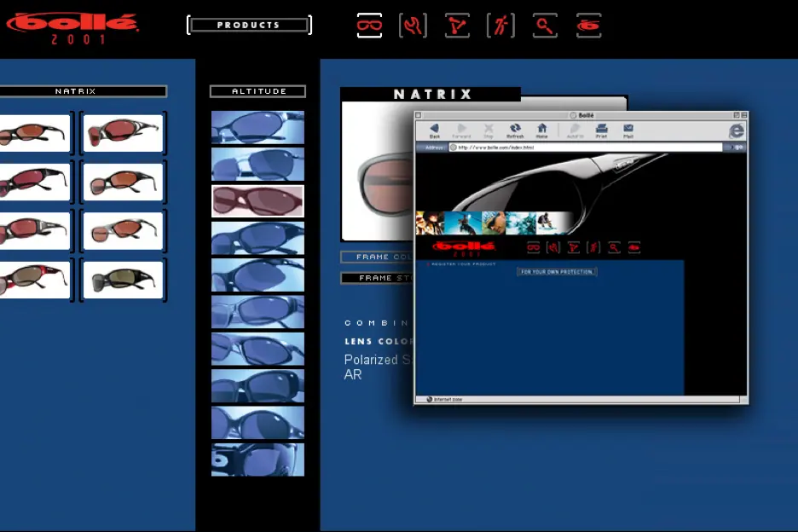
Task: Click the Internet Explorer e logo
Action: pyautogui.click(x=737, y=130)
